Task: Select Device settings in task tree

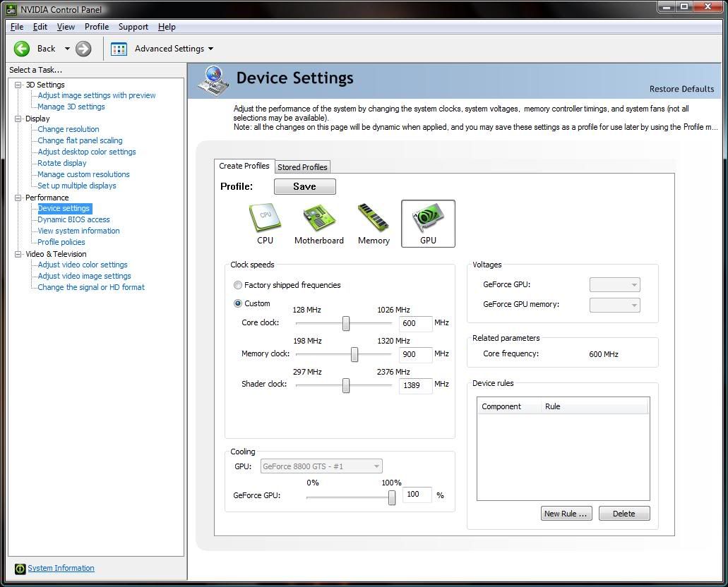Action: point(64,208)
